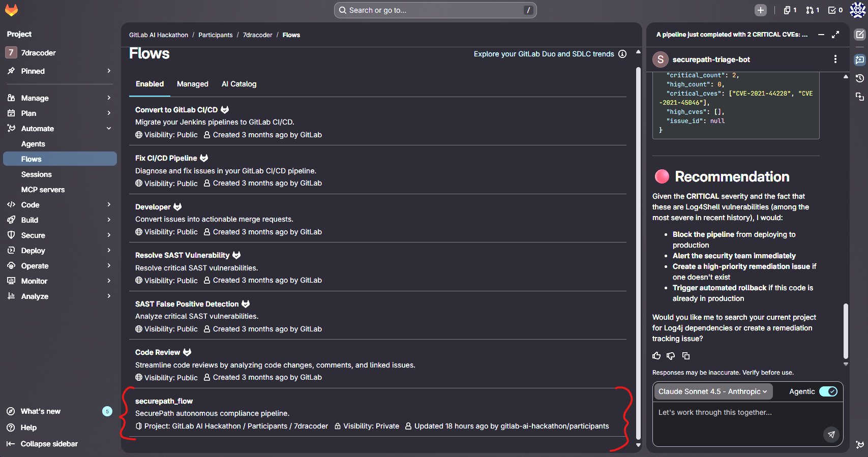Screen dimensions: 868x457
Task: Open chat history icon
Action: (859, 78)
